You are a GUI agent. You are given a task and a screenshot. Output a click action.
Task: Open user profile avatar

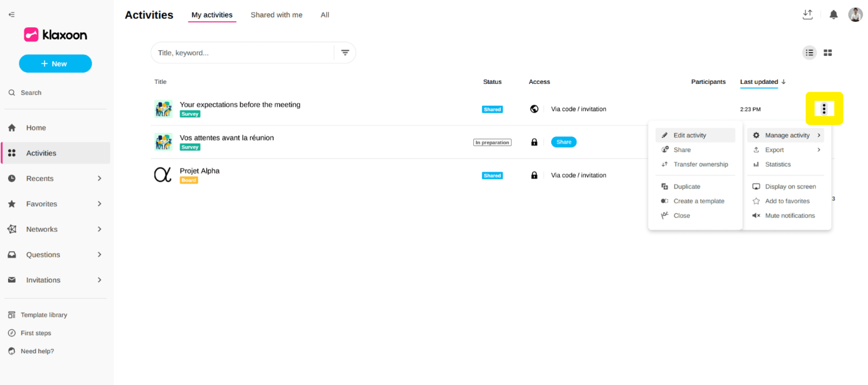coord(855,15)
